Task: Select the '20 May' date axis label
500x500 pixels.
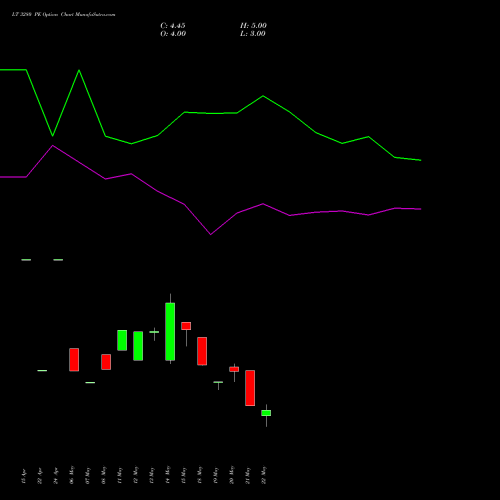Action: pos(232,475)
